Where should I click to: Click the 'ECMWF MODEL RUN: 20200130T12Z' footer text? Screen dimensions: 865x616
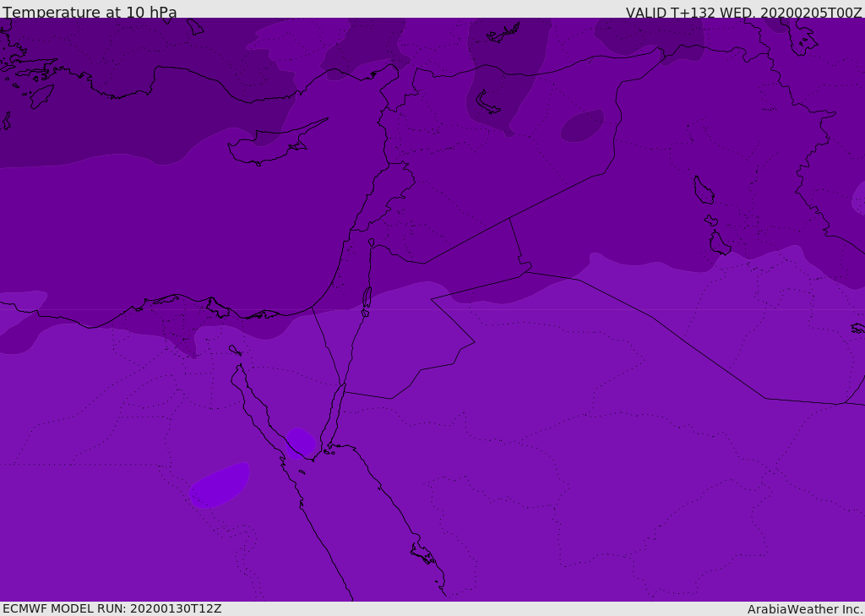112,608
